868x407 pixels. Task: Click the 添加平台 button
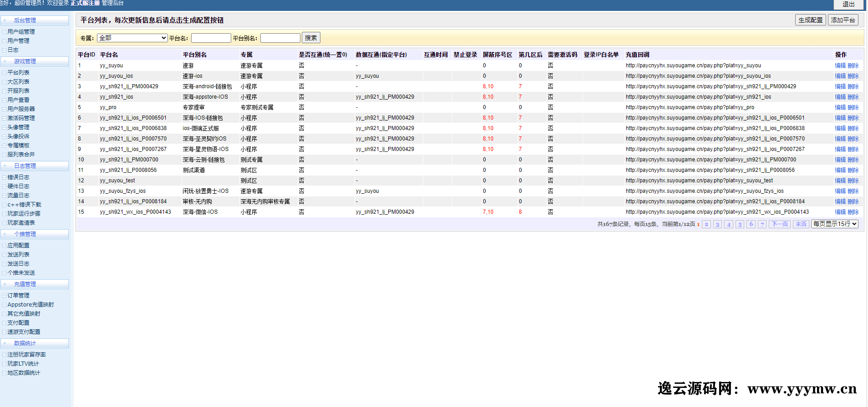843,20
